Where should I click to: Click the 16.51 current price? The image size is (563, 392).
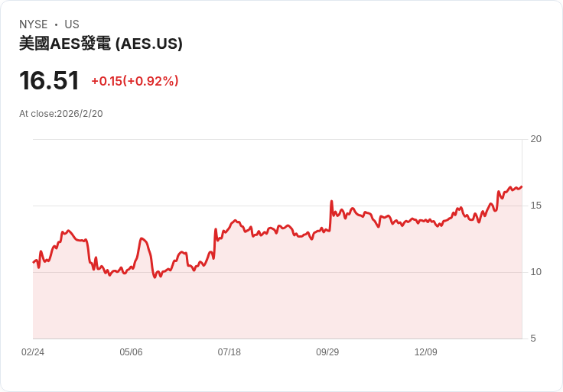point(49,81)
